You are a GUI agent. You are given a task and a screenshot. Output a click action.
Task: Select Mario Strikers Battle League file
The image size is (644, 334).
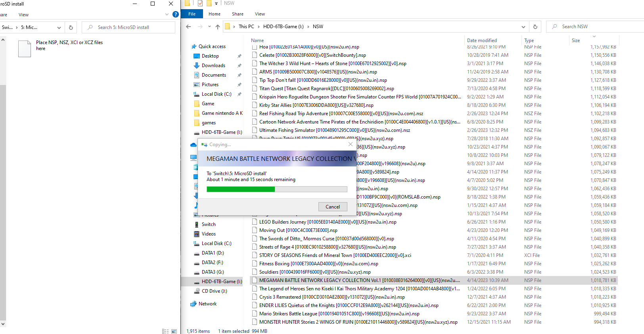pos(339,314)
